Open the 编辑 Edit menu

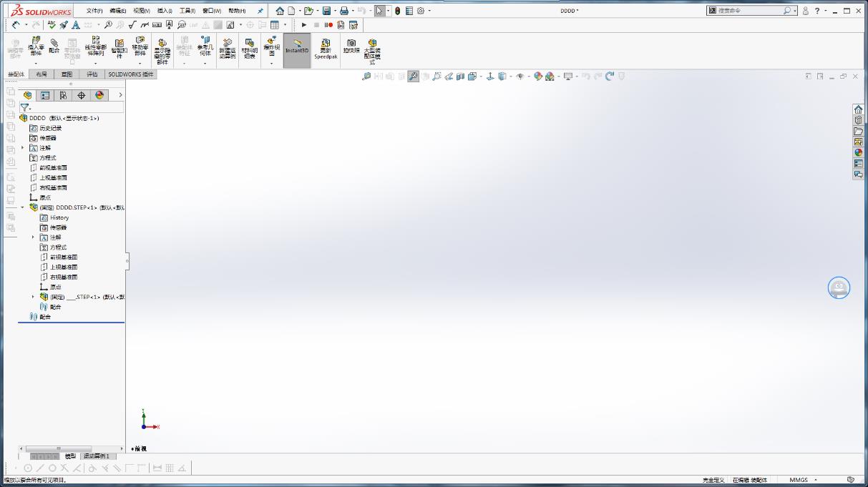pos(118,11)
